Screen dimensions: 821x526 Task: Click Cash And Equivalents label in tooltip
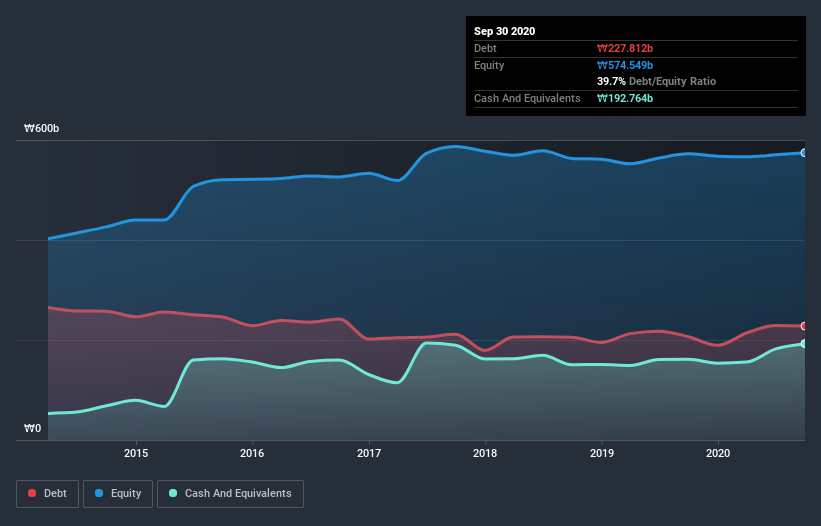[527, 98]
